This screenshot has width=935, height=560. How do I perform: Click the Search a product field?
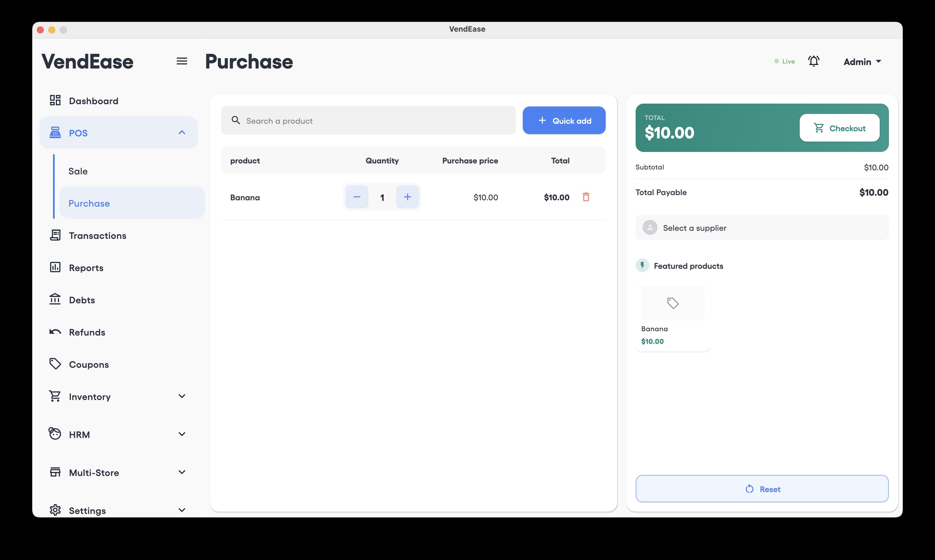pos(374,121)
